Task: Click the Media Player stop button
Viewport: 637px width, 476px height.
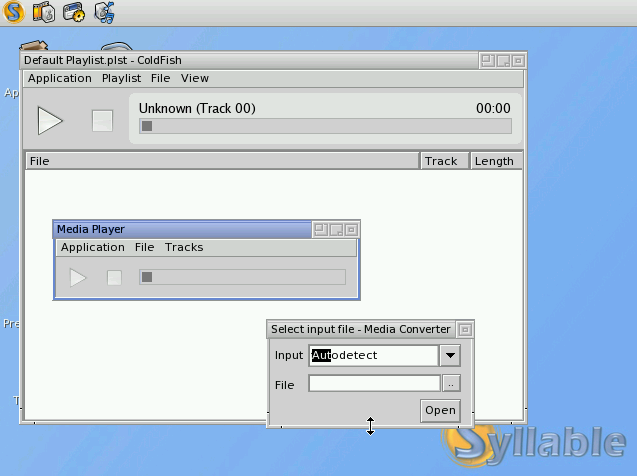Action: tap(114, 278)
